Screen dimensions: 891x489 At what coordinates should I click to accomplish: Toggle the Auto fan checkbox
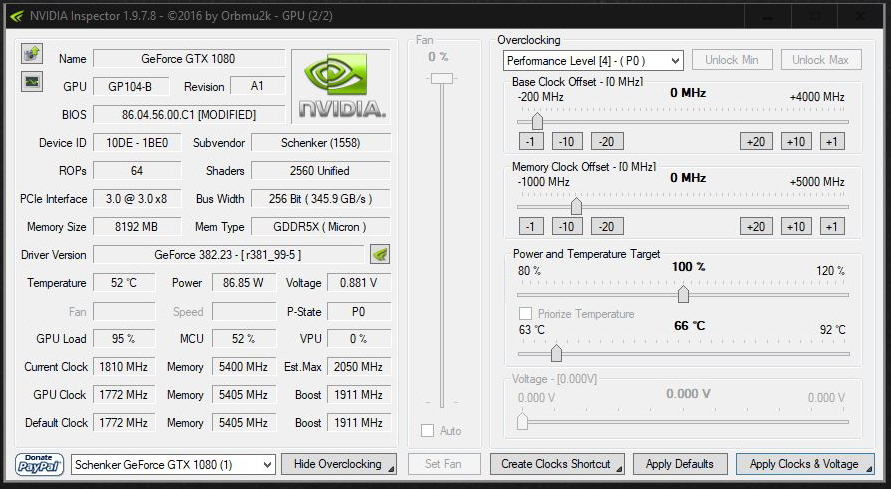[x=427, y=431]
